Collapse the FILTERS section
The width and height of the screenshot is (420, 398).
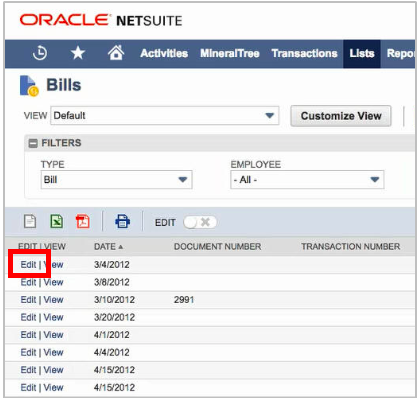point(33,143)
